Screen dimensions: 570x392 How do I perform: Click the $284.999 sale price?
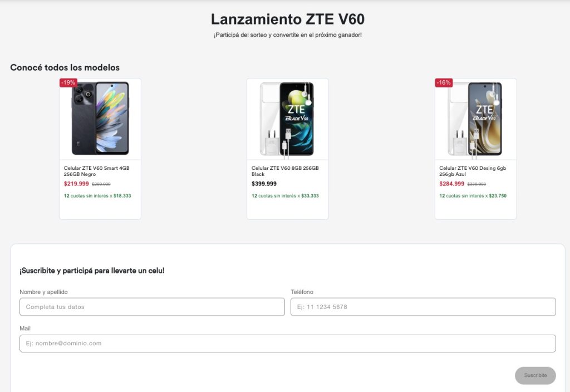click(x=451, y=184)
